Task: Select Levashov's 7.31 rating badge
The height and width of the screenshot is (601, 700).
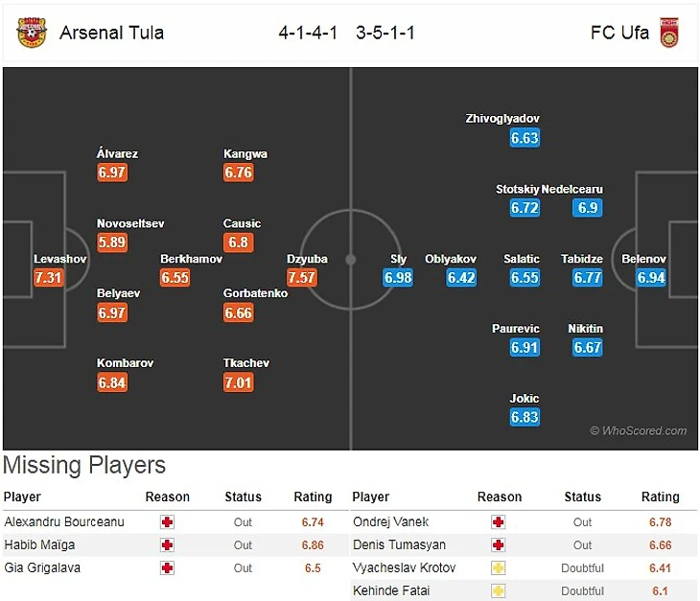Action: pos(49,278)
